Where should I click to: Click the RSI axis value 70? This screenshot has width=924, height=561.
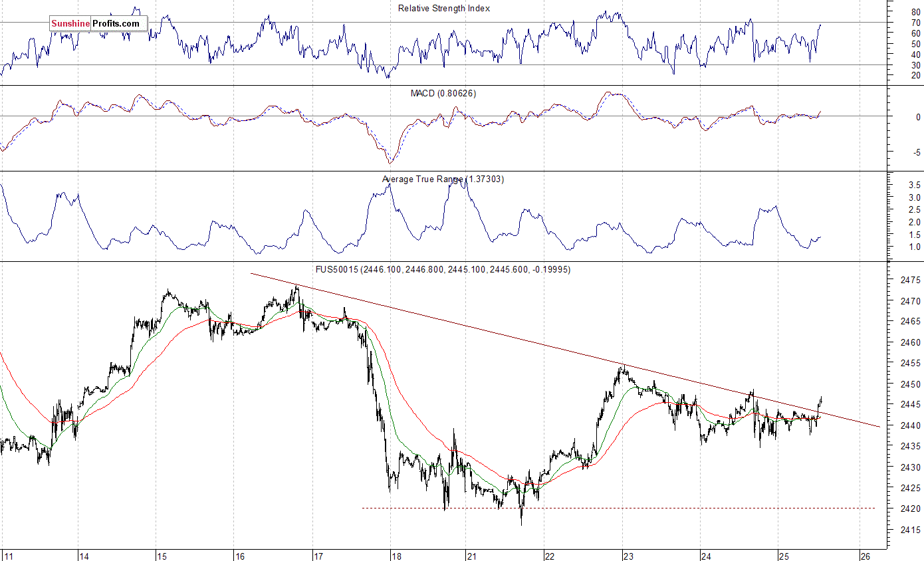click(915, 23)
